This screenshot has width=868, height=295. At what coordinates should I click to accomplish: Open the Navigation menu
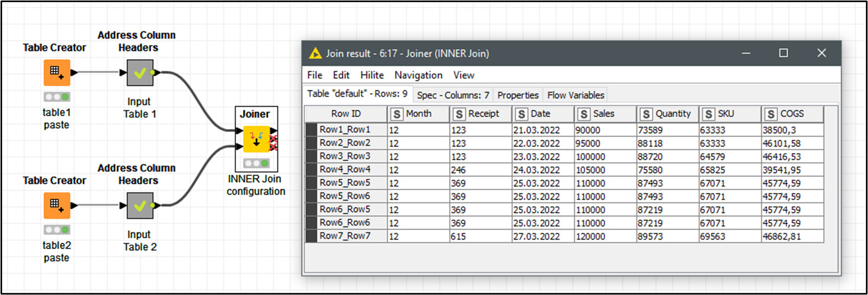(x=418, y=75)
